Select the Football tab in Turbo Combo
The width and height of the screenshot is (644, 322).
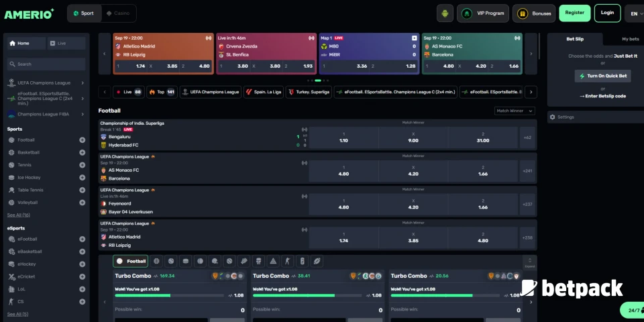coord(131,261)
